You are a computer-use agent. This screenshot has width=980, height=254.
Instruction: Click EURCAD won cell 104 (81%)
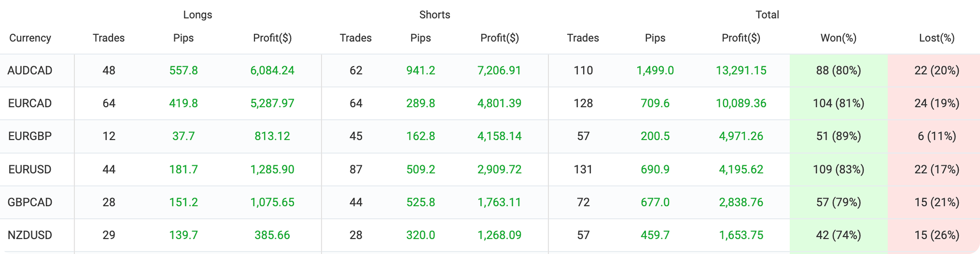point(839,103)
